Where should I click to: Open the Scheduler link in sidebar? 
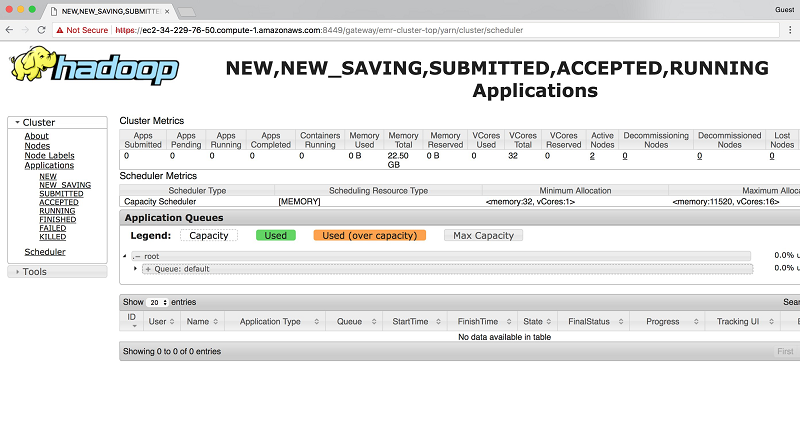[x=44, y=252]
